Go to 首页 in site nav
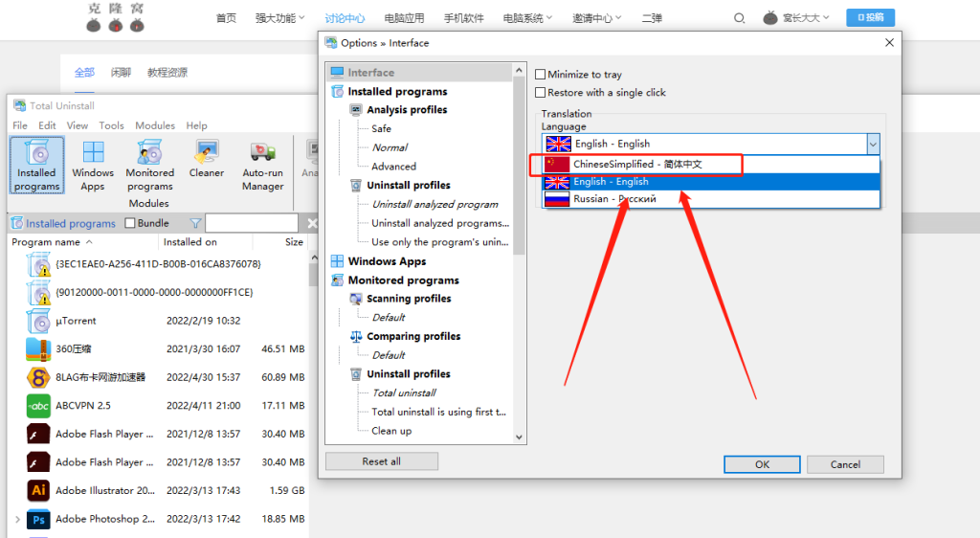 226,18
